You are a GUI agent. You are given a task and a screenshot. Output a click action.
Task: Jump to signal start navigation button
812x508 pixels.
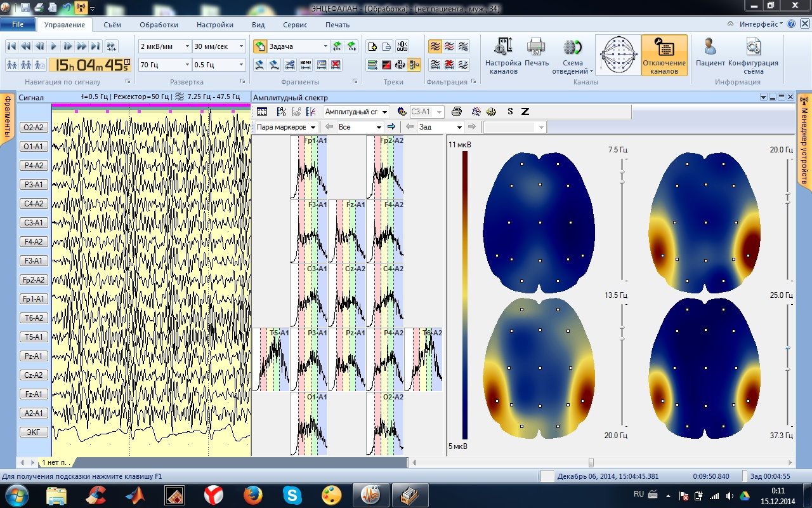11,46
